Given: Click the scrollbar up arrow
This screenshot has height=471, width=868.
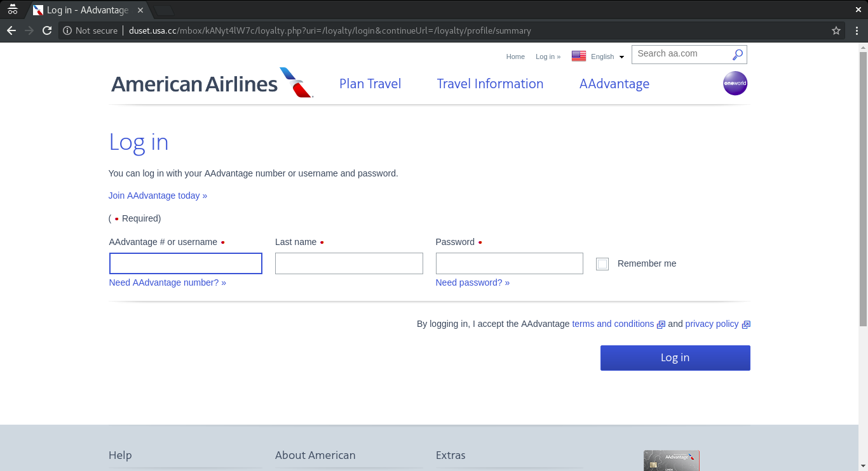Looking at the screenshot, I should pyautogui.click(x=863, y=47).
